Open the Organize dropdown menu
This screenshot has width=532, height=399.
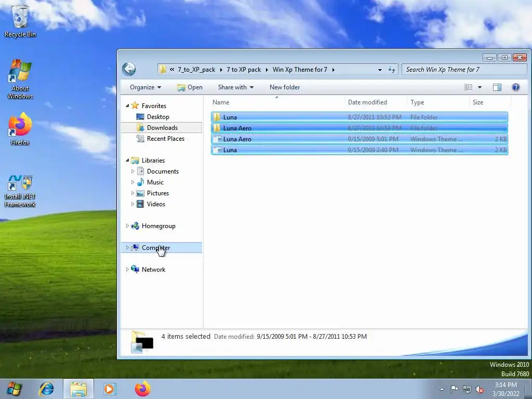click(x=145, y=87)
